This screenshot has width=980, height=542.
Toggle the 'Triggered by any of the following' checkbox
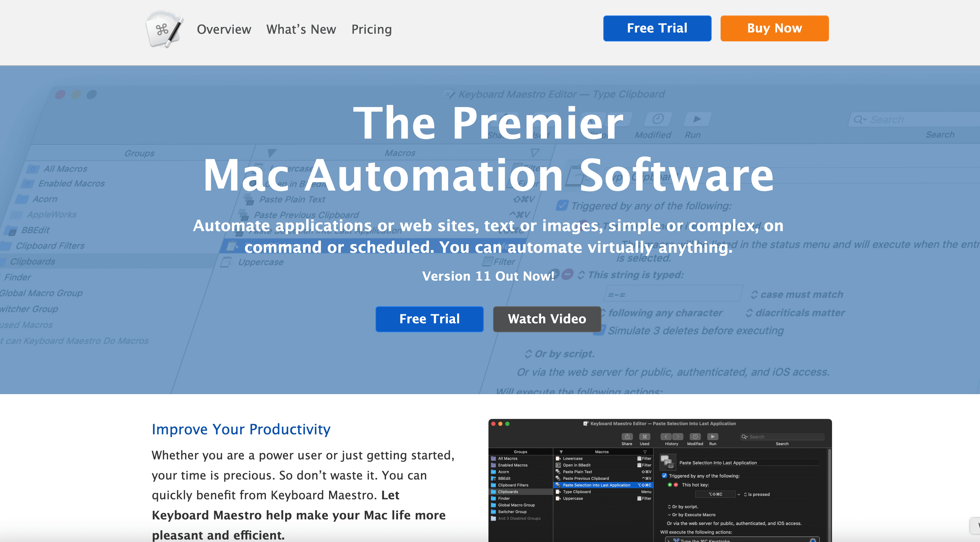(665, 476)
